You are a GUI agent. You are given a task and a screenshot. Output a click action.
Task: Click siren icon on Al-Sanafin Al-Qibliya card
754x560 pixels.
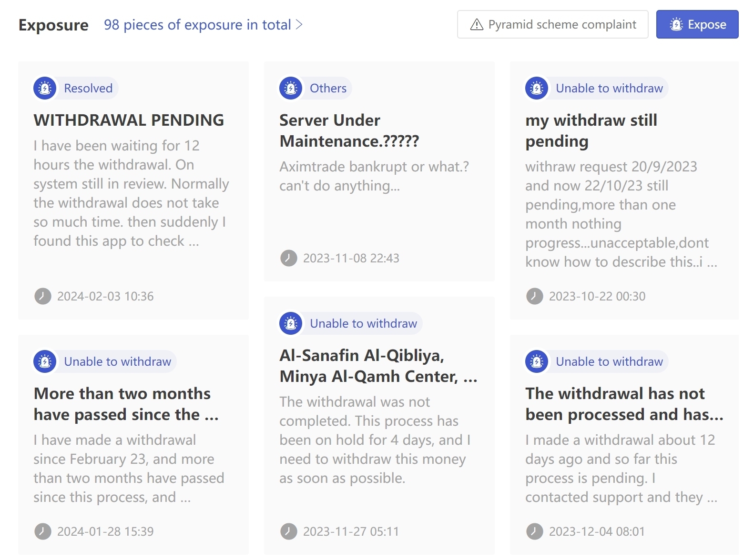point(291,323)
